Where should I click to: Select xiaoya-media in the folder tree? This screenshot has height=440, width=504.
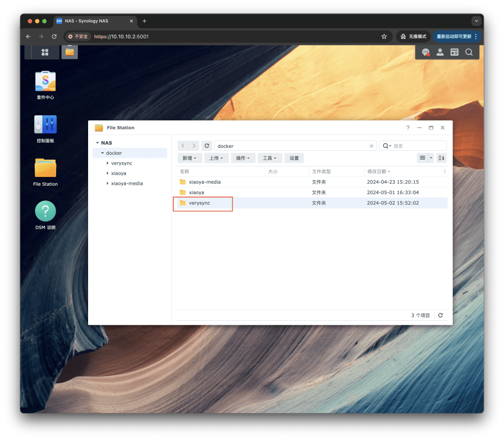(x=127, y=183)
